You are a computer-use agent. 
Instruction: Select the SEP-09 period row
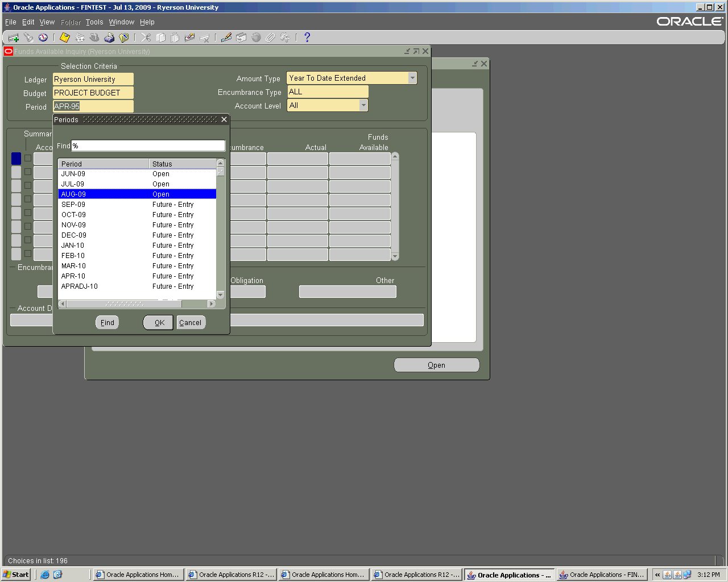pos(136,205)
